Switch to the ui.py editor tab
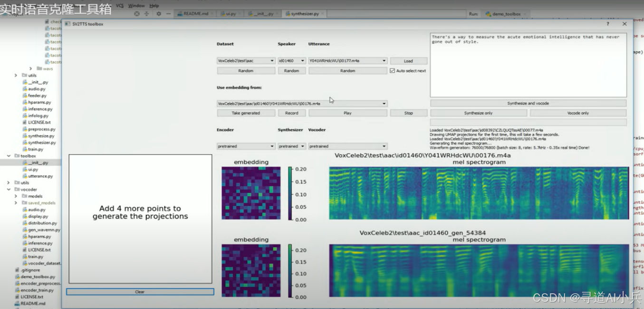This screenshot has height=309, width=644. coord(231,14)
